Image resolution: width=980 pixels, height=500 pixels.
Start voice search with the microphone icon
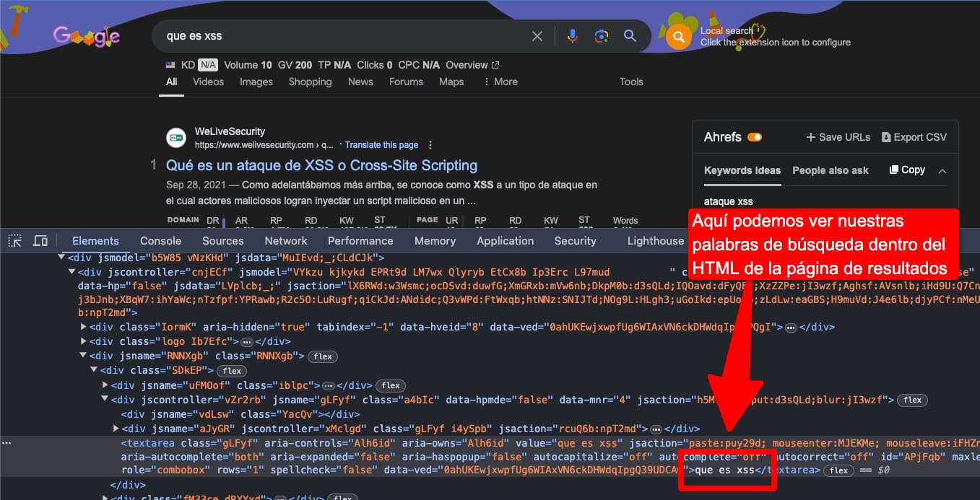[573, 36]
